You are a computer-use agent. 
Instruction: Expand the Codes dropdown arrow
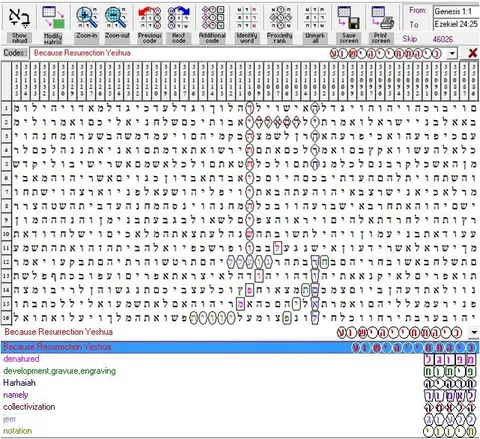click(452, 53)
